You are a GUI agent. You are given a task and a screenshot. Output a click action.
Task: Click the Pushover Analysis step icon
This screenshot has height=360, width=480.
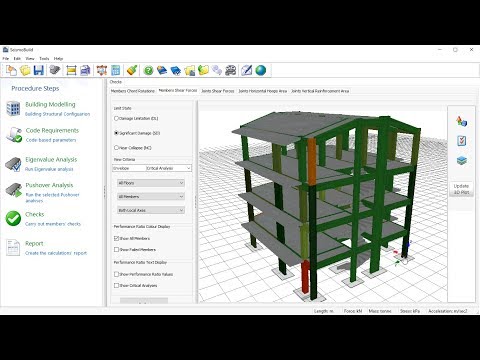[x=13, y=190]
